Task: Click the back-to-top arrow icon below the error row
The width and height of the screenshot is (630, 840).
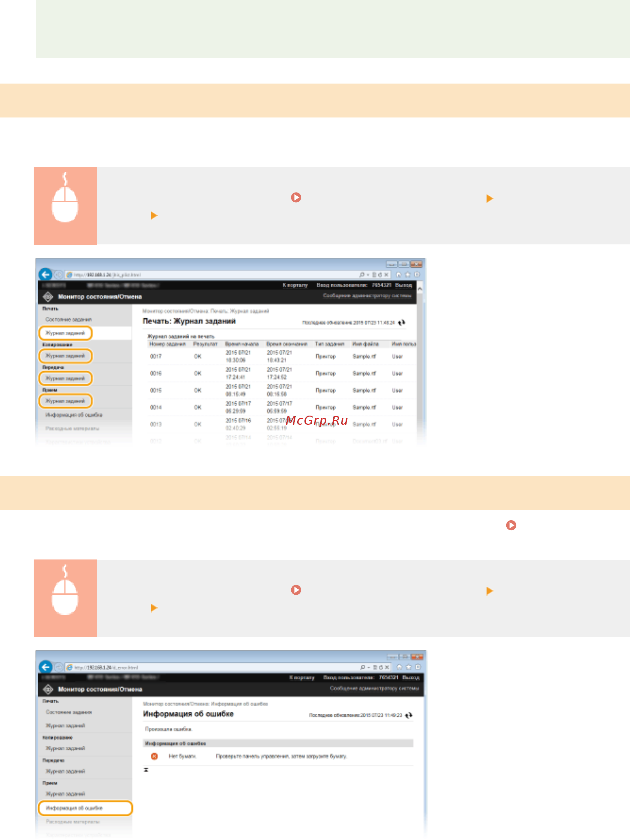Action: pos(146,770)
